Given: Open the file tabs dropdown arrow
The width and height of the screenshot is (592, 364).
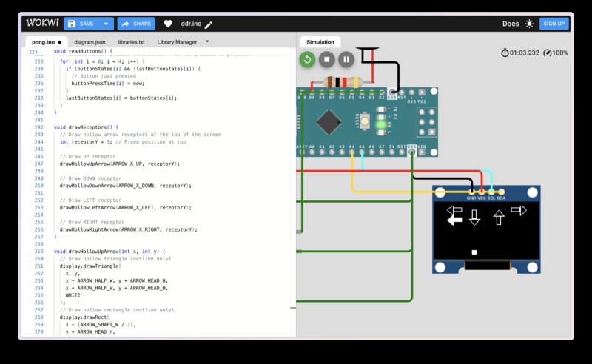Looking at the screenshot, I should [x=207, y=41].
